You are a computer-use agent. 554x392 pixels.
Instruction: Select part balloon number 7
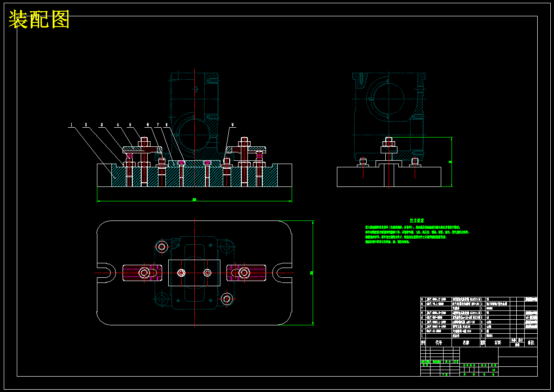157,125
